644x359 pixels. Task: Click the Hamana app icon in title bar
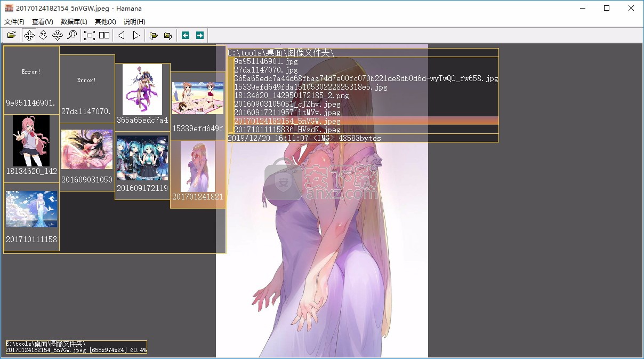pos(9,8)
